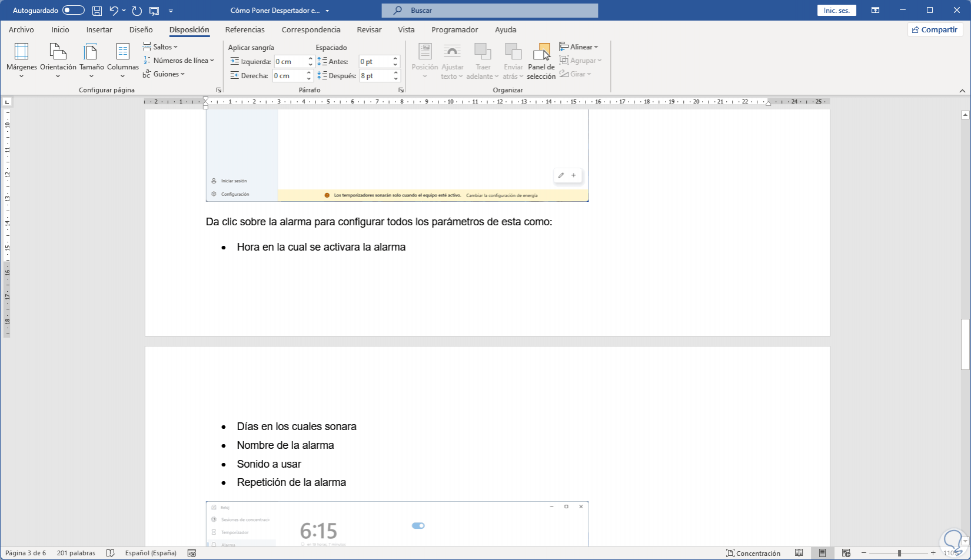
Task: Open the Orientación icon menu
Action: coord(58,60)
